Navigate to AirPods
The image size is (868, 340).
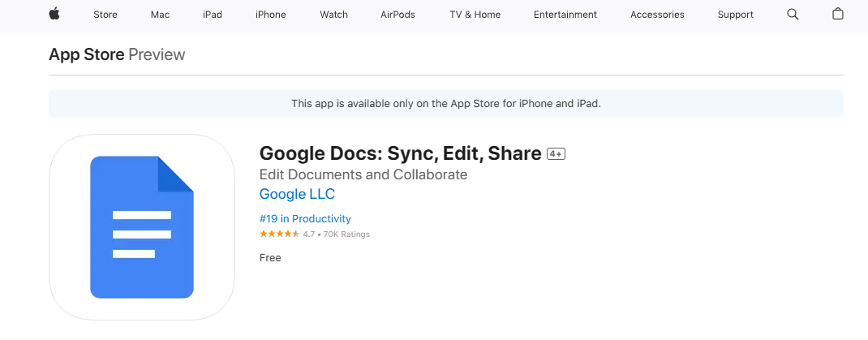[x=398, y=15]
